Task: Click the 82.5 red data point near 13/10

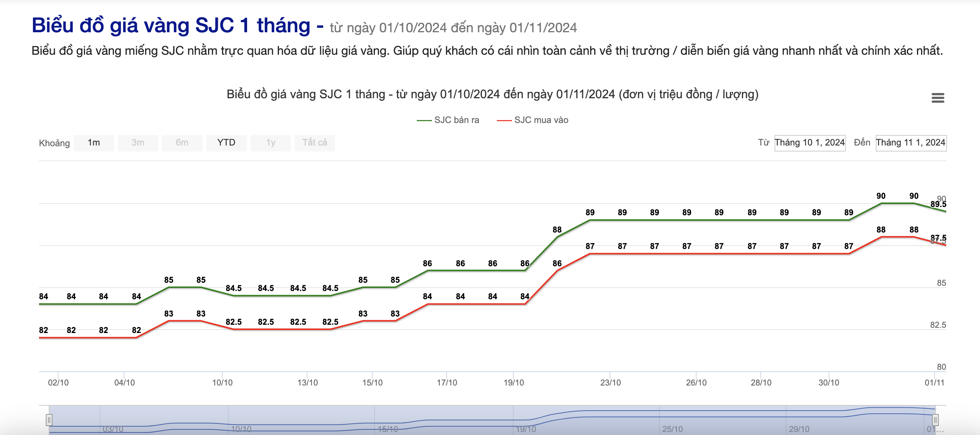Action: 298,329
